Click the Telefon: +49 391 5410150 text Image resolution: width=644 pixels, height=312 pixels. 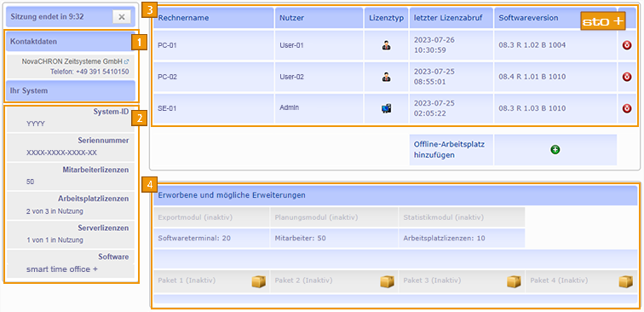89,72
